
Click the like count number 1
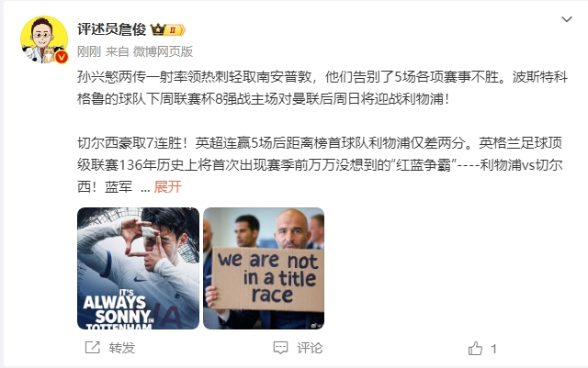click(x=494, y=350)
